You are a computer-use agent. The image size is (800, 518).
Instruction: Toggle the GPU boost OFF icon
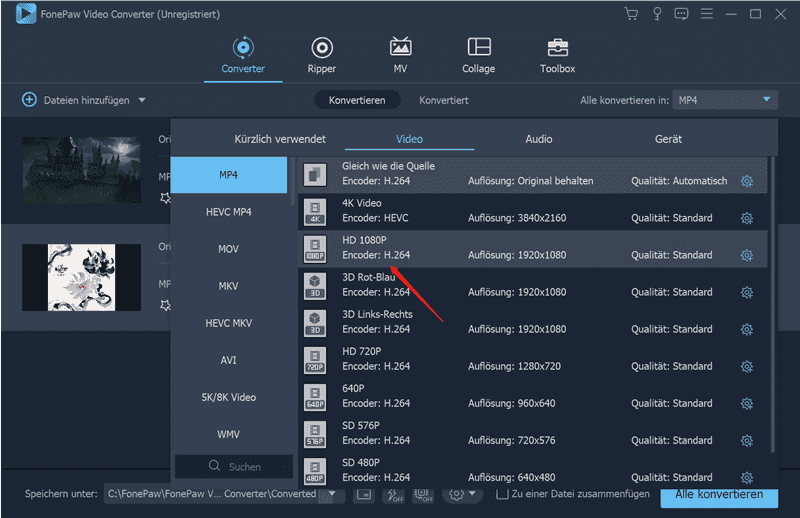pos(423,494)
